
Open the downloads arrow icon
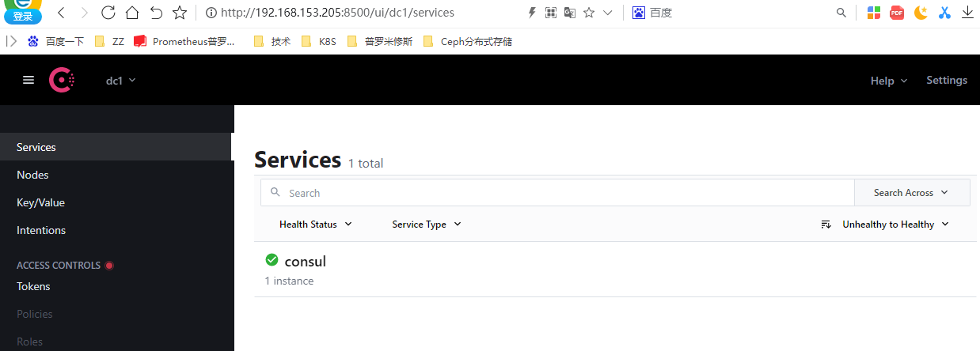[968, 13]
